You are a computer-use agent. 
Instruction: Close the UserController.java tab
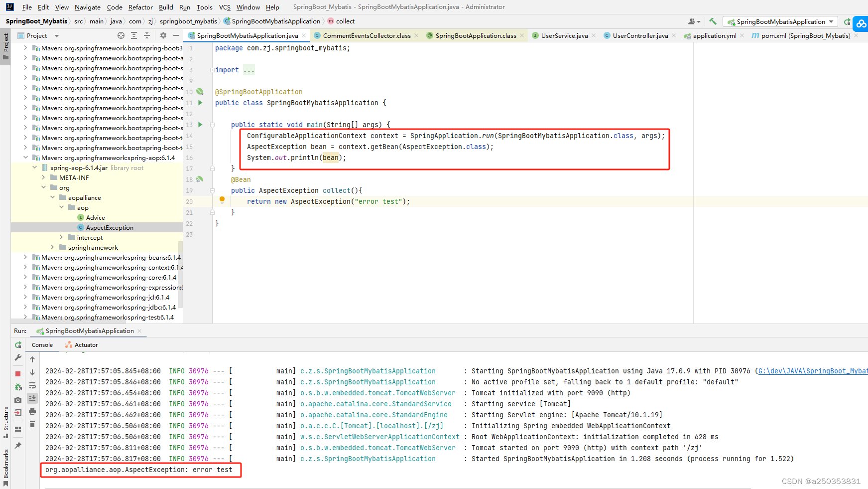pos(674,35)
